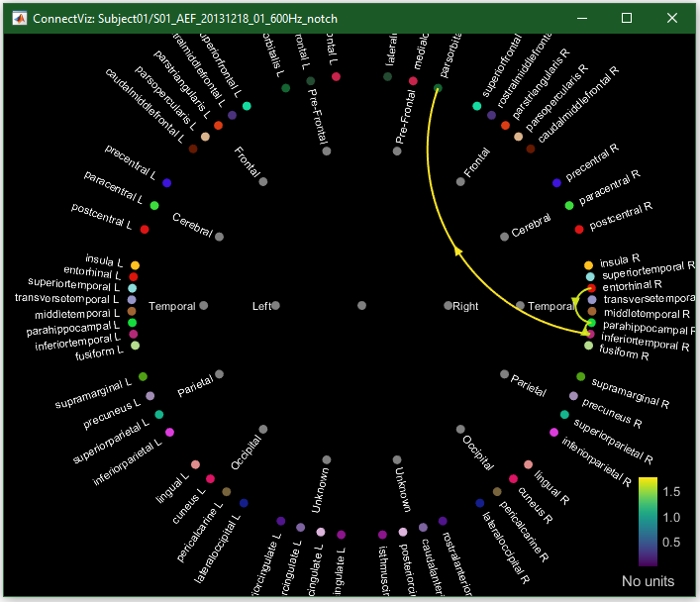This screenshot has height=602, width=700.
Task: Select the green supramarginal R node
Action: pos(581,376)
